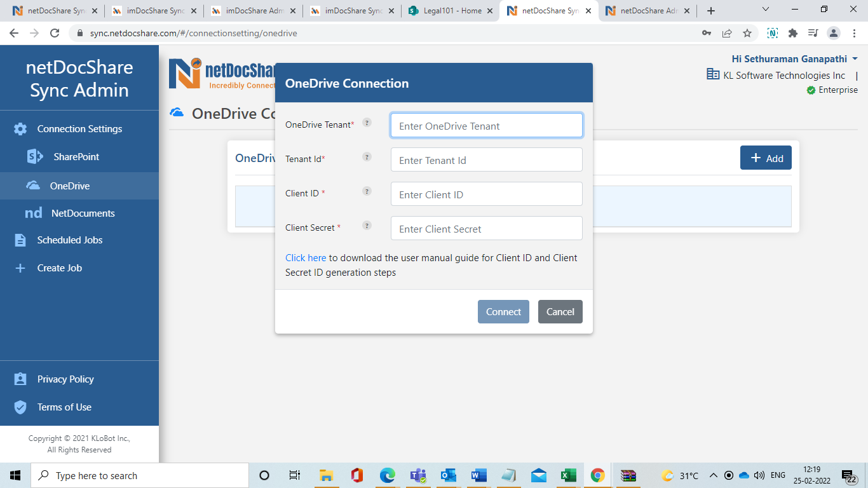Reload the page with refresh icon
Viewport: 868px width, 488px height.
(x=55, y=33)
